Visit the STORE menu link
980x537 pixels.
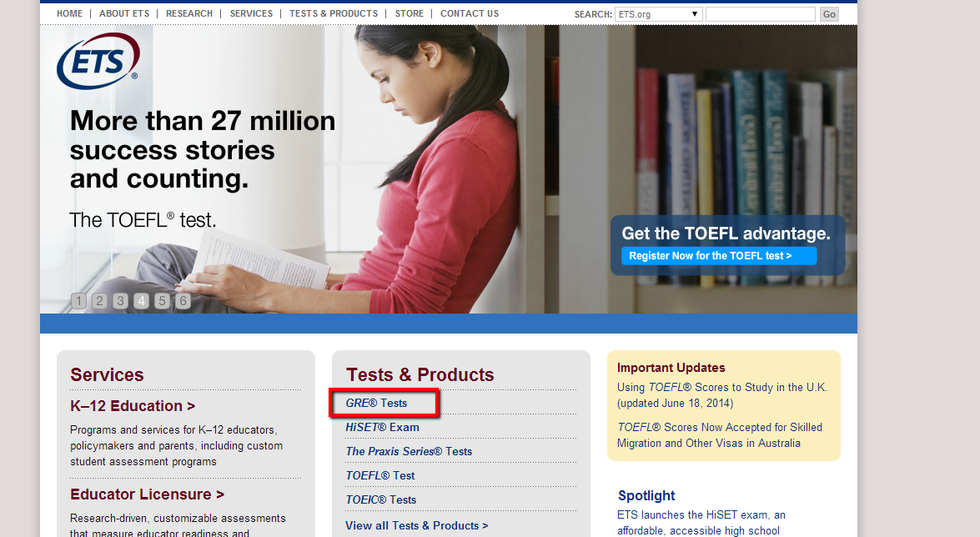tap(410, 13)
